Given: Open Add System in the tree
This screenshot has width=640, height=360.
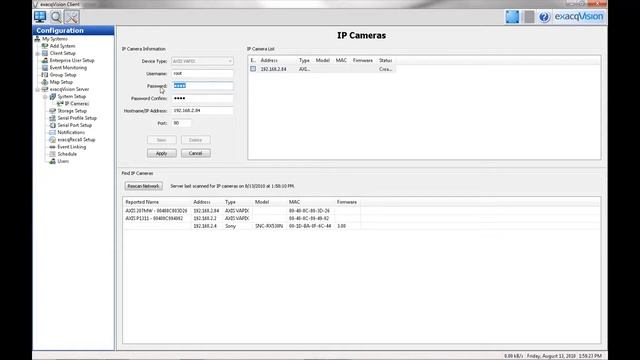Looking at the screenshot, I should pos(62,46).
